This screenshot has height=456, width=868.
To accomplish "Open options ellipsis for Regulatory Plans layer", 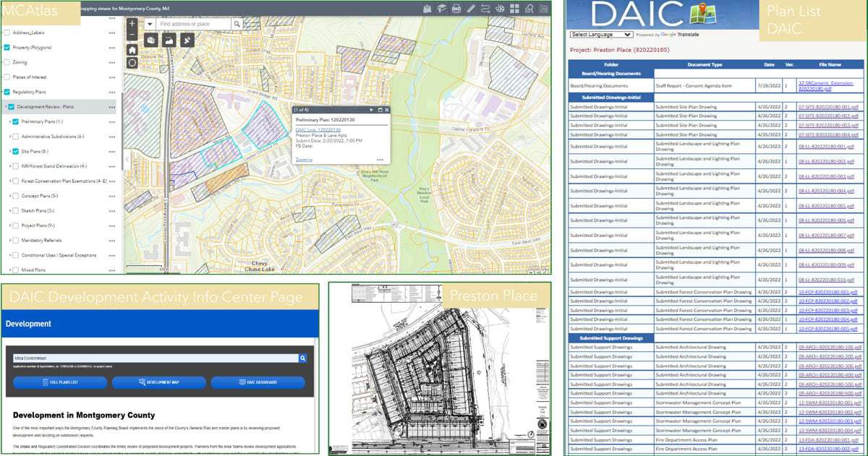I will [112, 92].
